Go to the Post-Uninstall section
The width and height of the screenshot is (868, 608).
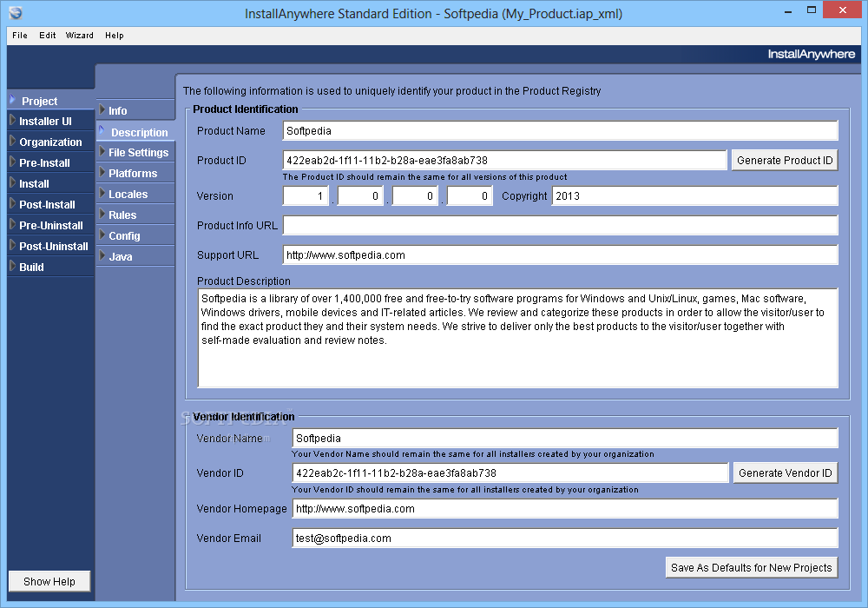pyautogui.click(x=51, y=246)
